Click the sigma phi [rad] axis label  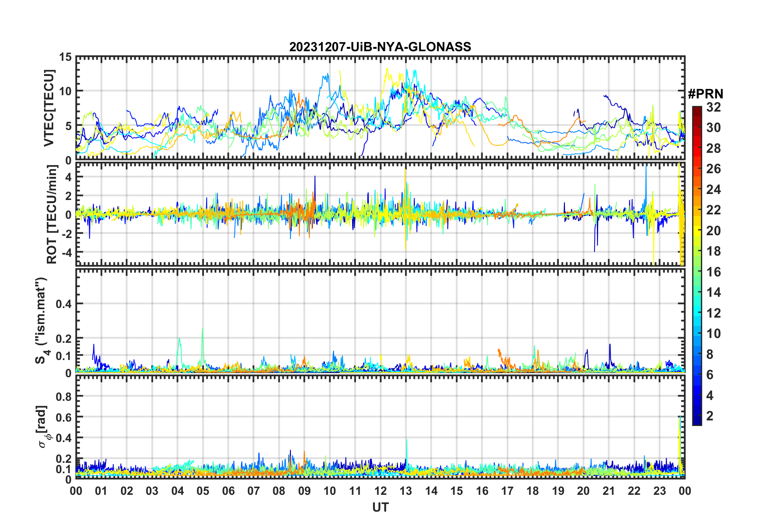pos(43,427)
